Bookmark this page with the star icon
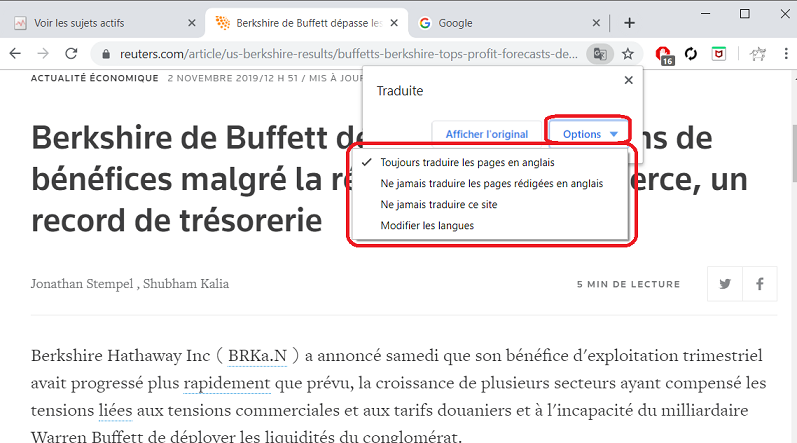 (x=628, y=54)
